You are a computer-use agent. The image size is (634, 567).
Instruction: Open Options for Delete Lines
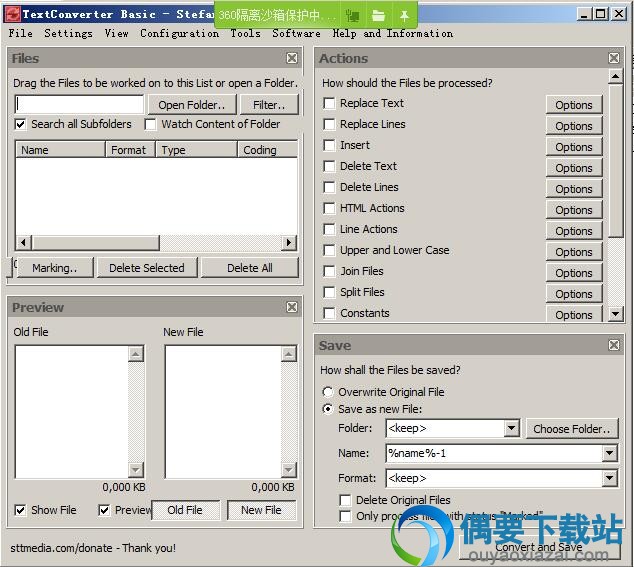[574, 189]
